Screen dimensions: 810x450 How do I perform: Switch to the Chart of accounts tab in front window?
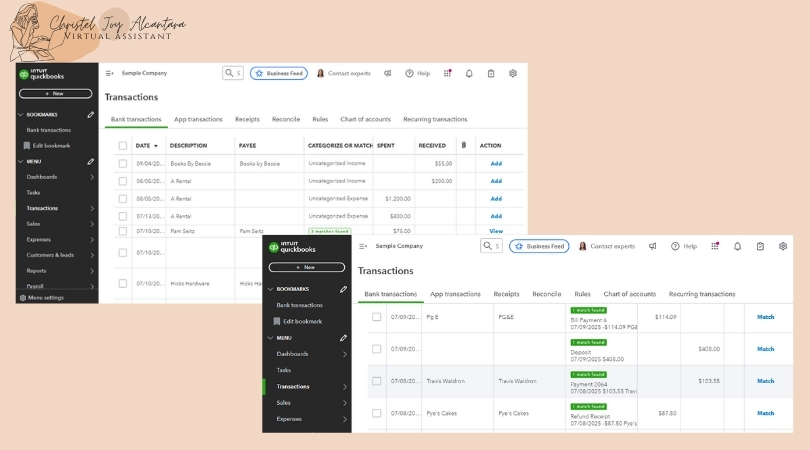point(630,294)
